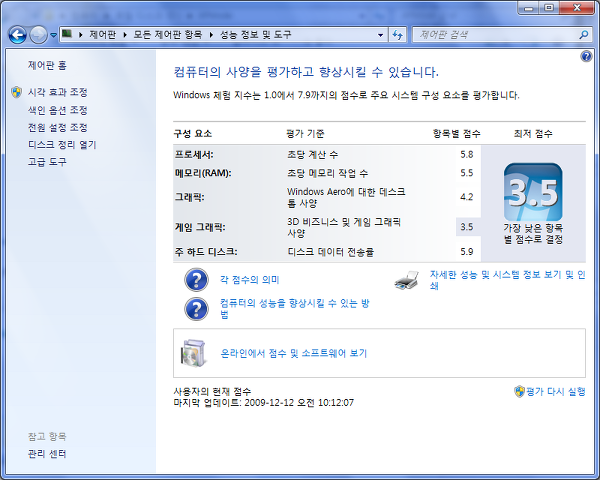Open 관리 센터 under 참고 항목
600x480 pixels.
pos(47,454)
